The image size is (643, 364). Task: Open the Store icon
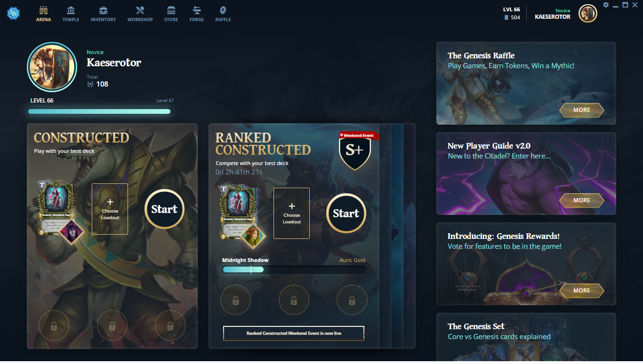click(x=171, y=10)
